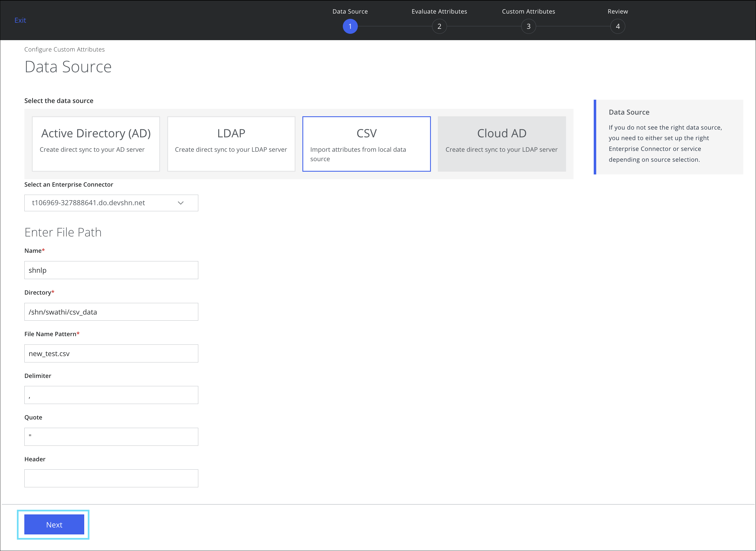
Task: Click the step 4 Review circle
Action: [618, 26]
